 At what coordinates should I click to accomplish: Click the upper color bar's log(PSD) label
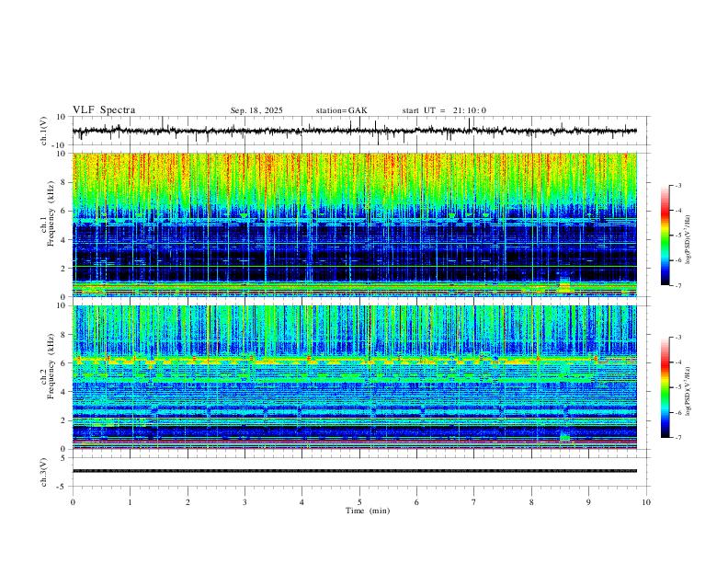point(688,239)
